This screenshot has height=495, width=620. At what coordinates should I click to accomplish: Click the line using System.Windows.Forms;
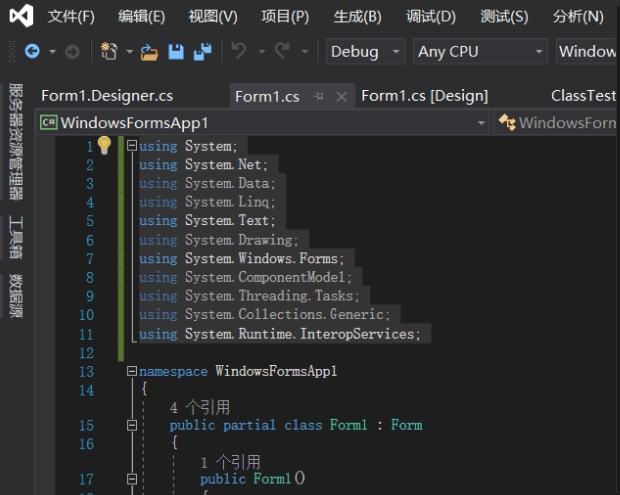242,259
